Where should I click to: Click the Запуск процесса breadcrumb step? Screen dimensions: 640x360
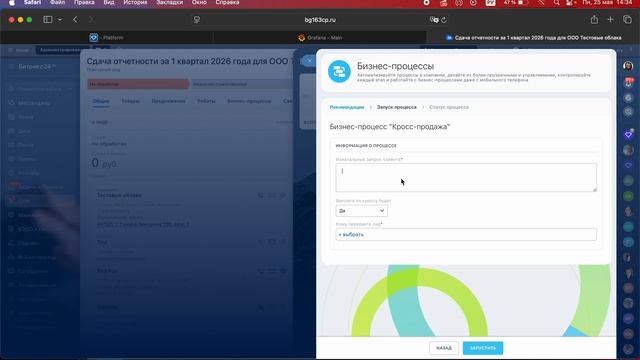(397, 107)
